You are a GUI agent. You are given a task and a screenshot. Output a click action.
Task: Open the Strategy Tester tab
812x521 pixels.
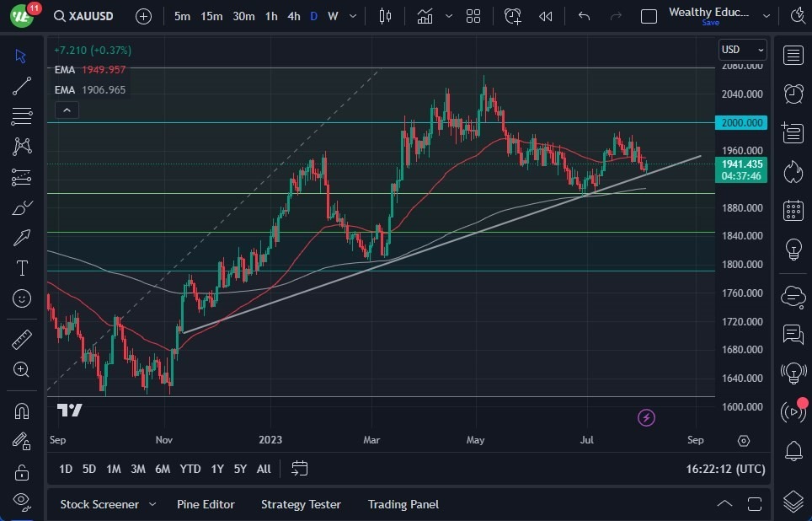301,504
